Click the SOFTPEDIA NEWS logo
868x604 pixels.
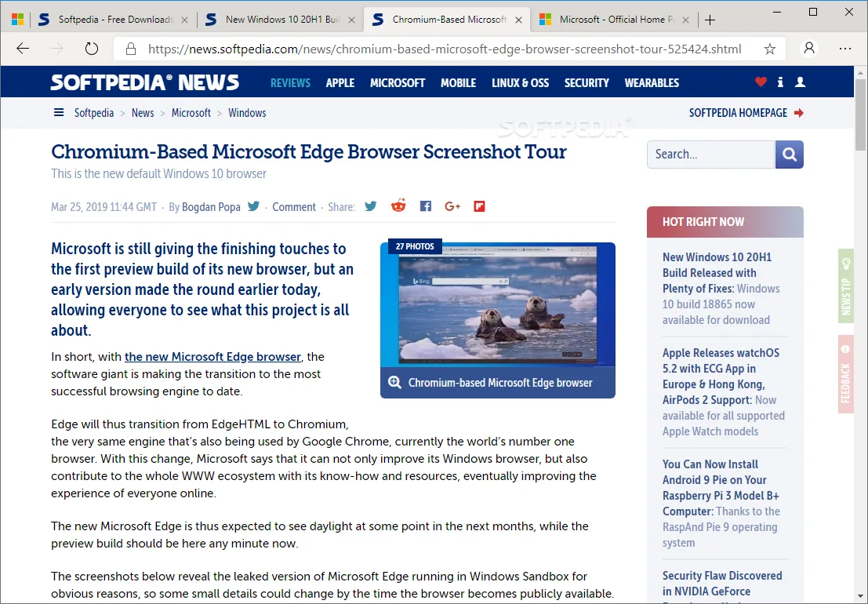click(x=145, y=82)
